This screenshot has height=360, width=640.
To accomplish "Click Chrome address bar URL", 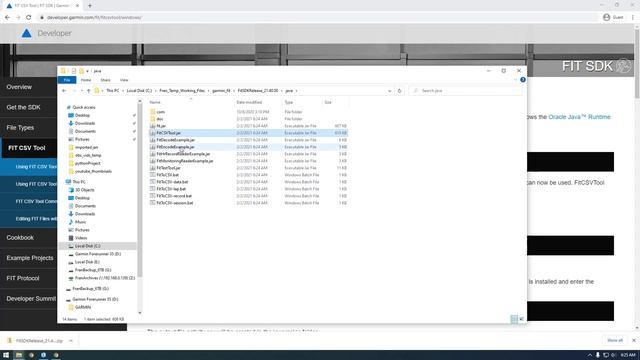I will click(x=94, y=18).
